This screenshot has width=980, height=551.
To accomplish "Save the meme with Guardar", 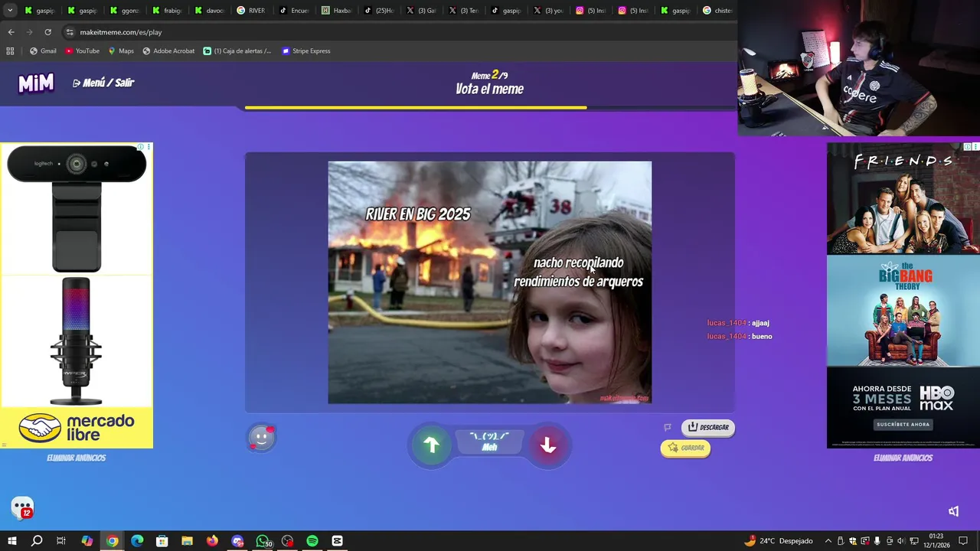I will coord(685,448).
